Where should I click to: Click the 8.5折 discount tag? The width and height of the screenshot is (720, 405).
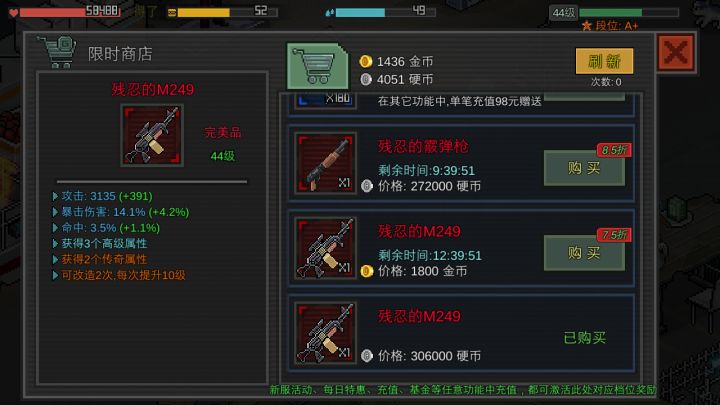click(x=614, y=150)
